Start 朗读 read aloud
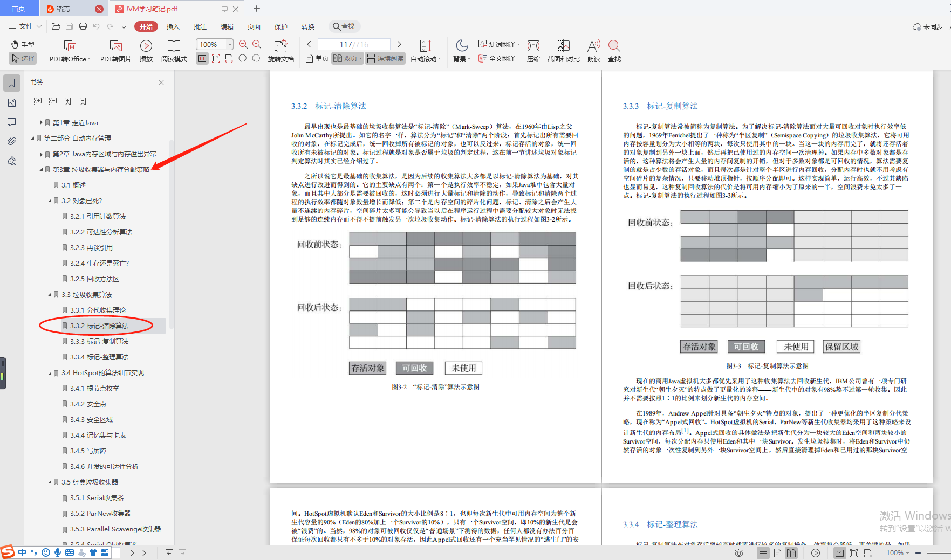 point(594,51)
